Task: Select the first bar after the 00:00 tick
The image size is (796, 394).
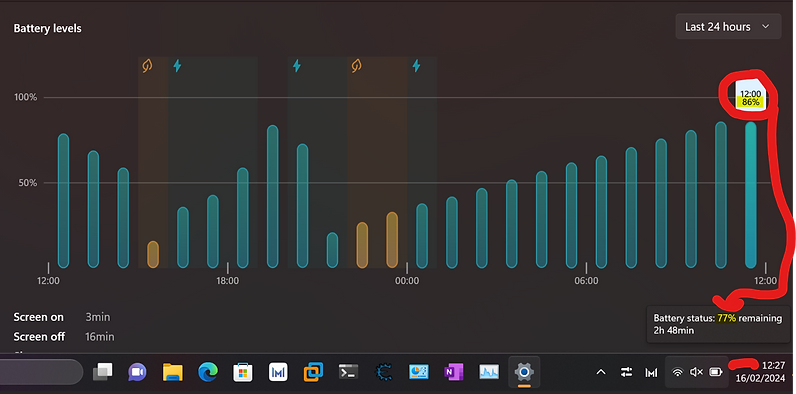Action: point(422,236)
